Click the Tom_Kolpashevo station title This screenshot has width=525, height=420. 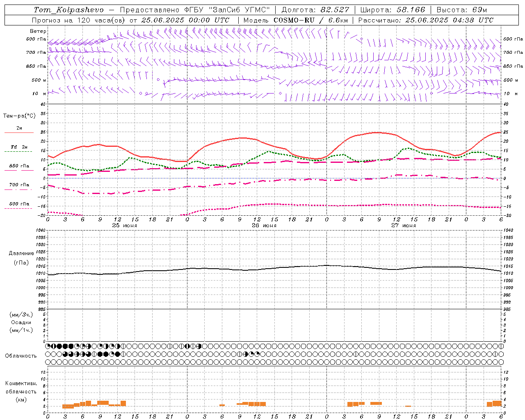click(x=68, y=10)
